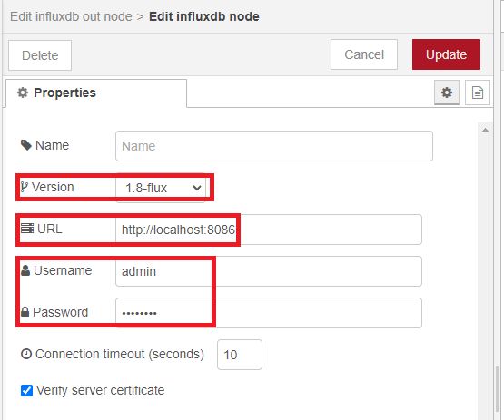Click the Verify server certificate label

pyautogui.click(x=100, y=390)
